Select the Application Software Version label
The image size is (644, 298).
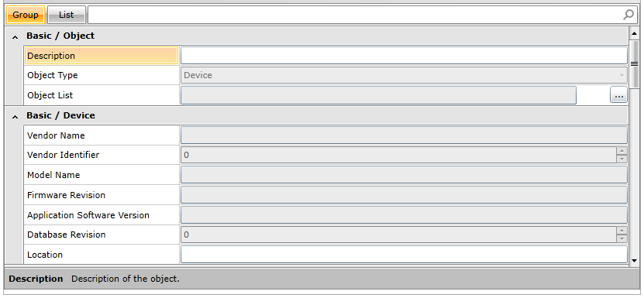click(x=88, y=215)
